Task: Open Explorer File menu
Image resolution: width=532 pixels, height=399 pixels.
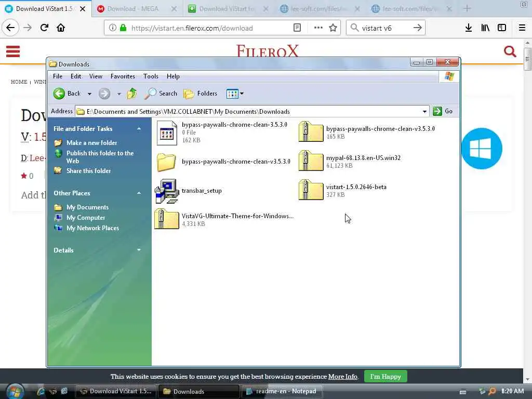Action: 57,76
